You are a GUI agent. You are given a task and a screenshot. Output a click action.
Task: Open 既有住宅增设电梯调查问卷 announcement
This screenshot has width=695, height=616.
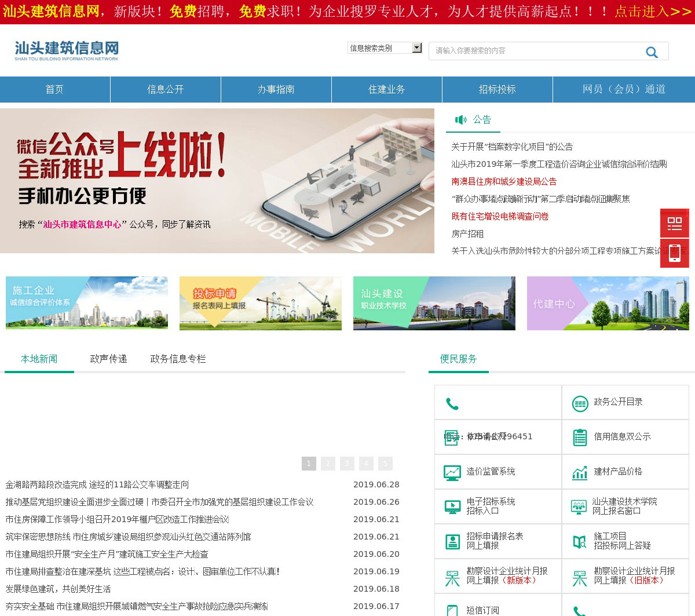point(500,216)
